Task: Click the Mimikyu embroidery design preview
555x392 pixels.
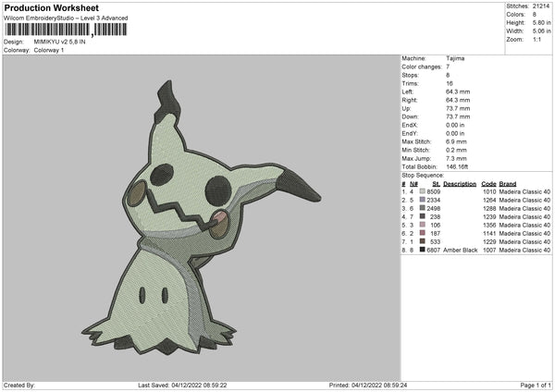Action: (202, 217)
